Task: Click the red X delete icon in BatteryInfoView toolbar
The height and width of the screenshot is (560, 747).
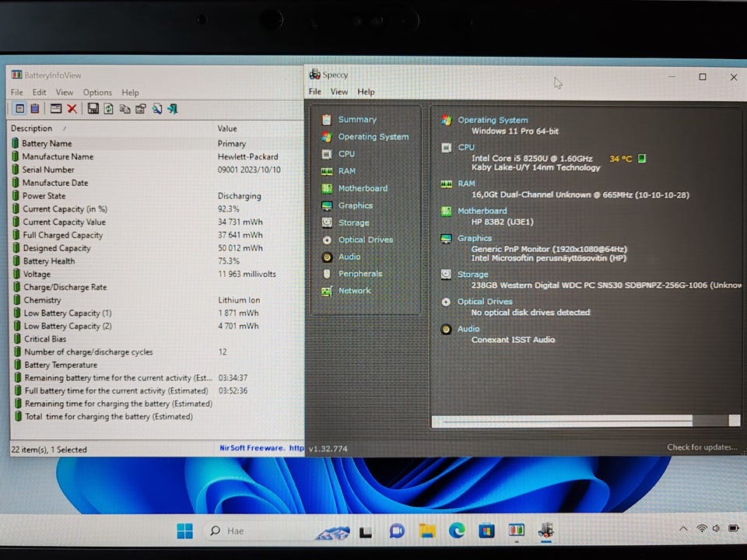Action: tap(72, 109)
